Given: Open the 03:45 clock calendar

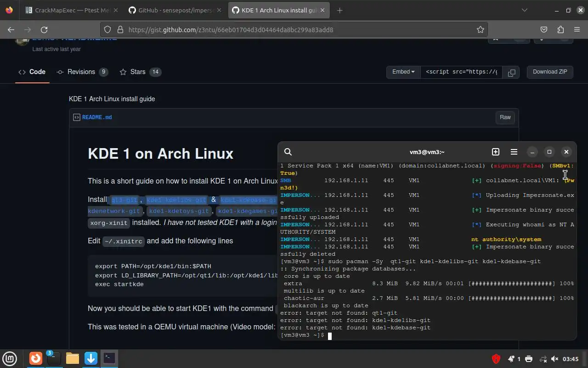Looking at the screenshot, I should (571, 359).
